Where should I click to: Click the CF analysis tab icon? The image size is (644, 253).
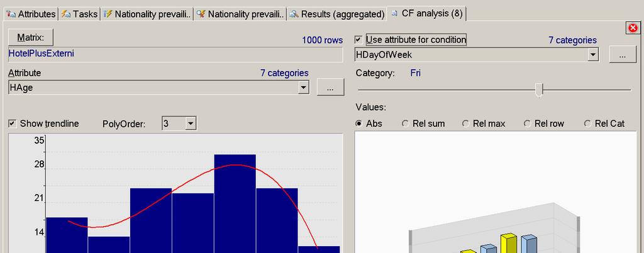pos(395,14)
